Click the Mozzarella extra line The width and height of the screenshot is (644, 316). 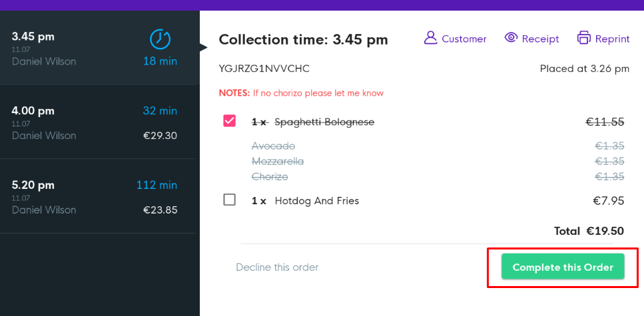278,162
